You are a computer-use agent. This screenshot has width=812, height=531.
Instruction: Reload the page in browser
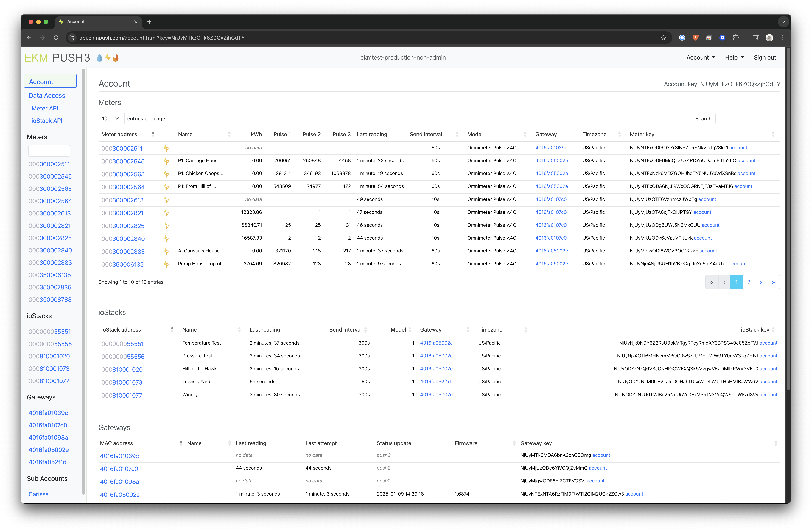click(x=56, y=38)
